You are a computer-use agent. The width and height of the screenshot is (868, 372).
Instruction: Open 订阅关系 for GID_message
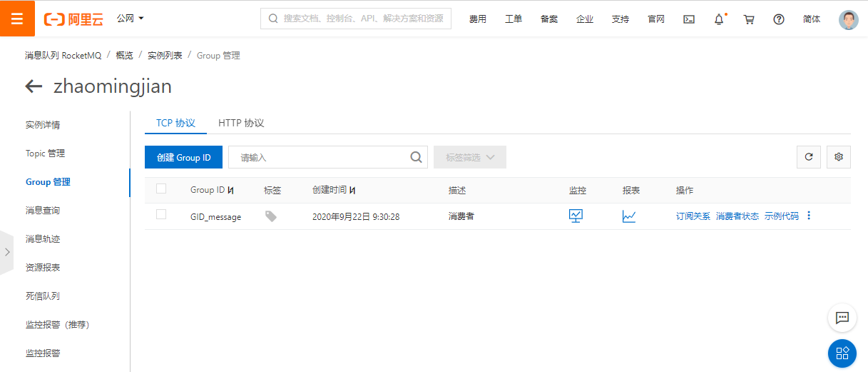693,216
